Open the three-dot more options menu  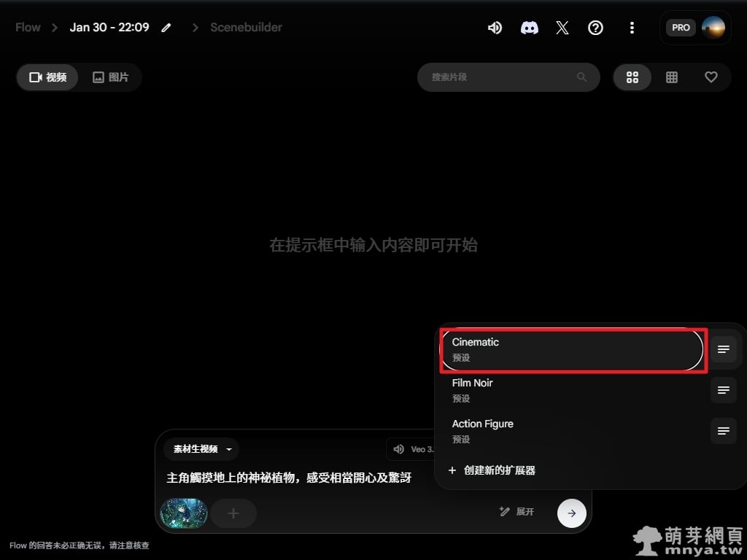click(x=632, y=28)
